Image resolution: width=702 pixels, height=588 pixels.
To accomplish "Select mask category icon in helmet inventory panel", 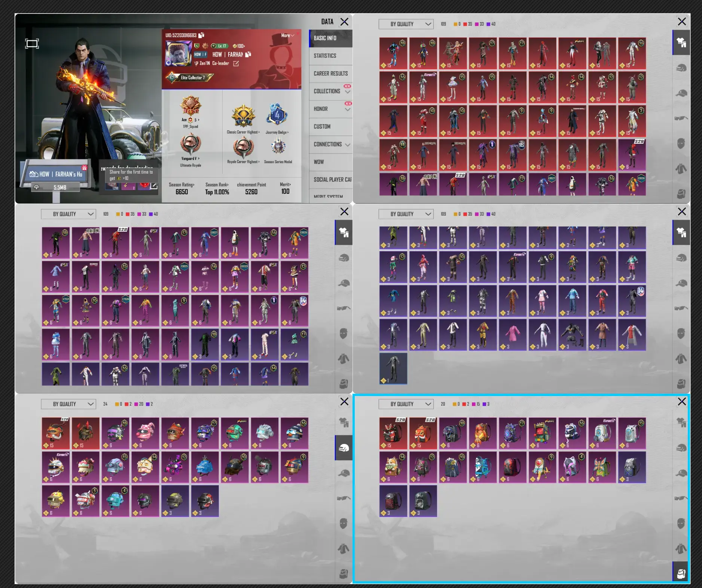I will click(x=344, y=523).
